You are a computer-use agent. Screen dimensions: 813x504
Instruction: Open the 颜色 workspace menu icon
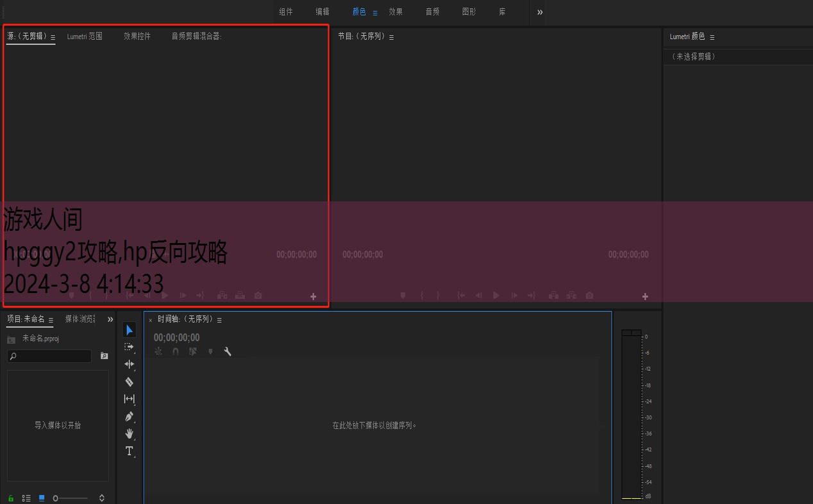[375, 12]
